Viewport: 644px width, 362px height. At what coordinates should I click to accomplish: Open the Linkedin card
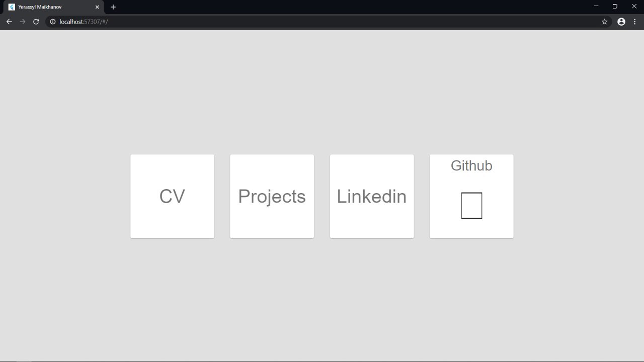(x=372, y=196)
